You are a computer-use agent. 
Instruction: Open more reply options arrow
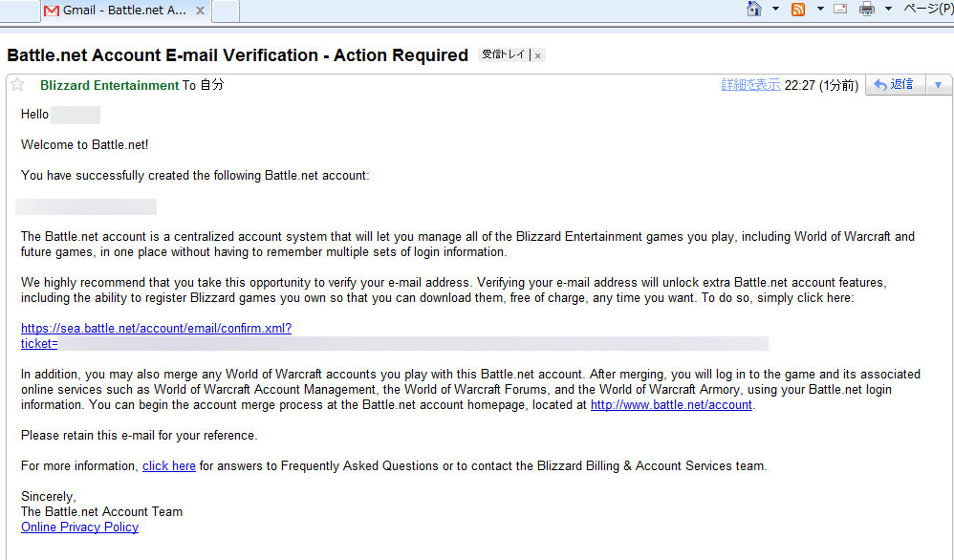(x=939, y=85)
